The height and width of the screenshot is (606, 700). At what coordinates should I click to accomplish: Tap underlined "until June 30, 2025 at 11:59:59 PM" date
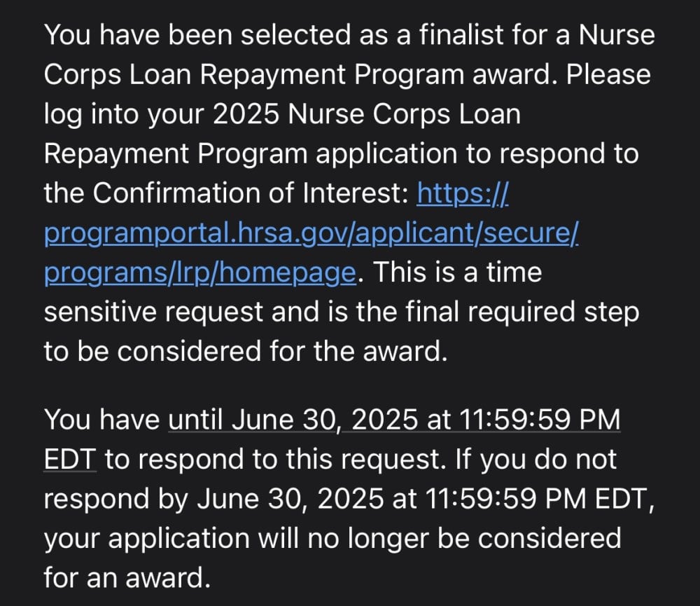pos(395,420)
